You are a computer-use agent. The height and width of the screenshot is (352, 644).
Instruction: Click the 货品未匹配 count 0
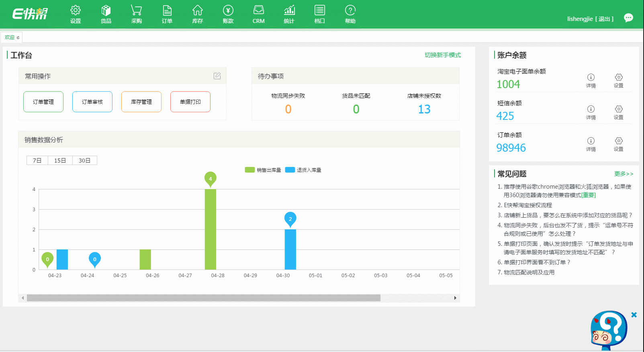[x=356, y=109]
